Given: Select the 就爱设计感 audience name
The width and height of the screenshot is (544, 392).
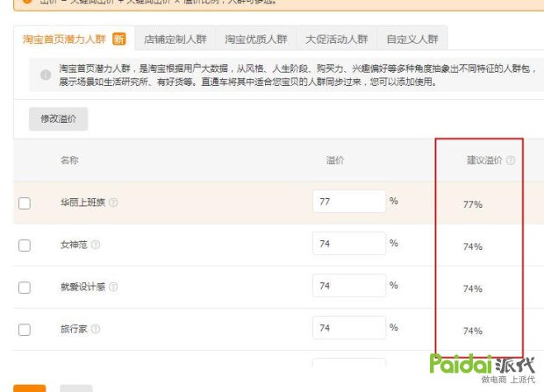Looking at the screenshot, I should pos(83,287).
